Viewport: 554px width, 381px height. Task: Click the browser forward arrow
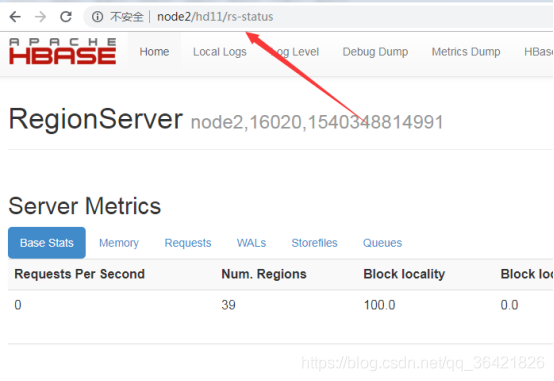pos(41,17)
